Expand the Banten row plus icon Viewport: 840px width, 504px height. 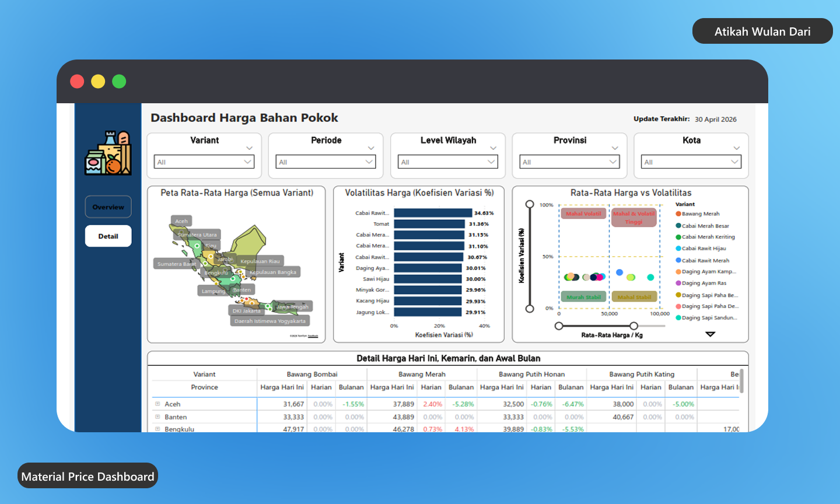157,416
